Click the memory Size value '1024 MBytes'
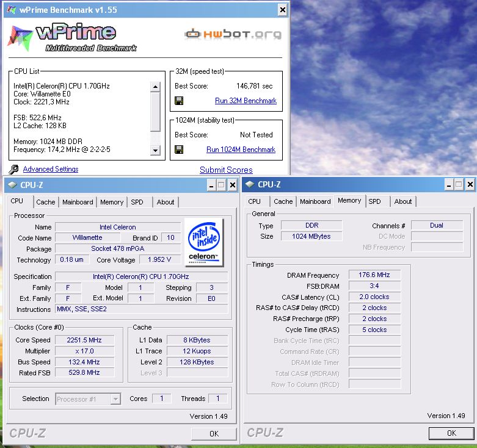Screen dimensions: 477x448 point(311,236)
